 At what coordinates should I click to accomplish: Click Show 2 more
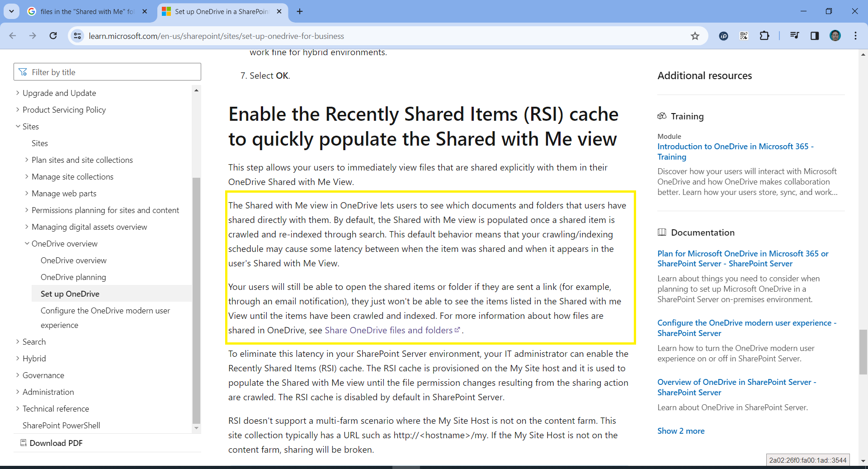(x=681, y=431)
